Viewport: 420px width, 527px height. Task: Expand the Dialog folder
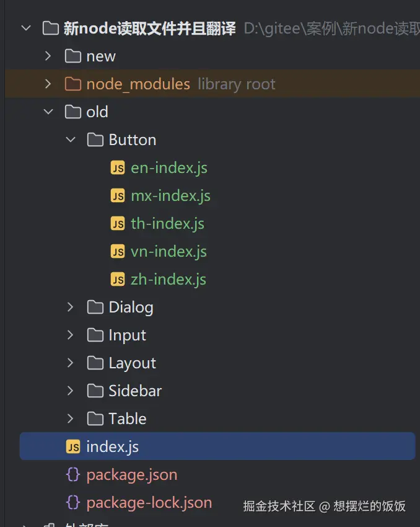71,308
